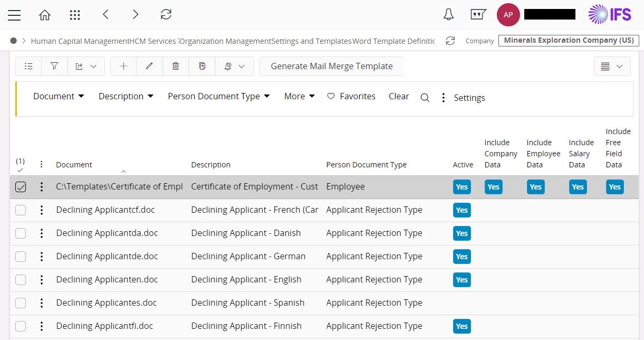Click the Company selector field
Screen dimensions: 644x340
569,41
